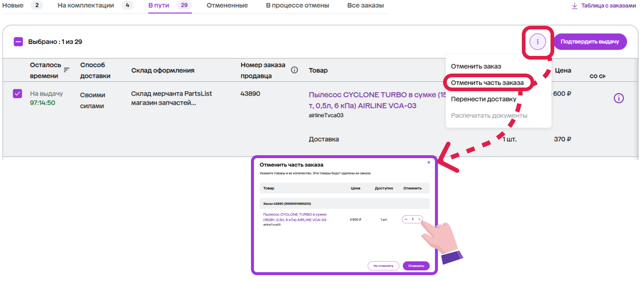Click Не отменять in the dialog
The width and height of the screenshot is (644, 281).
click(x=383, y=266)
